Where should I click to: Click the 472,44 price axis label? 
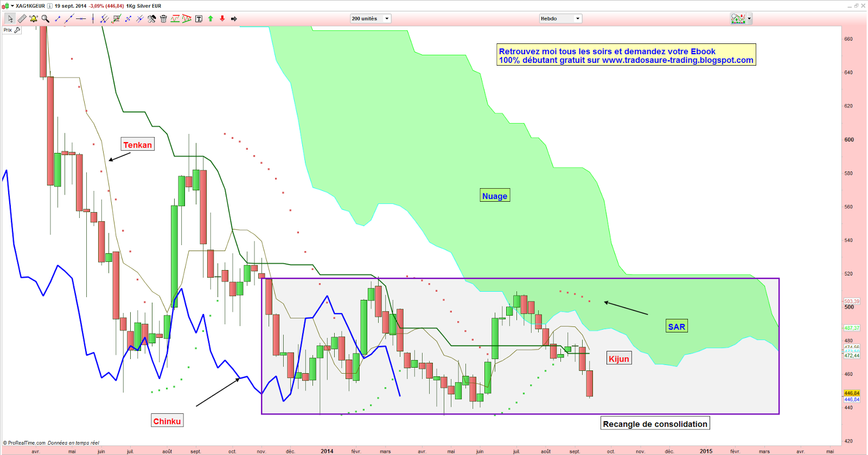(x=852, y=356)
